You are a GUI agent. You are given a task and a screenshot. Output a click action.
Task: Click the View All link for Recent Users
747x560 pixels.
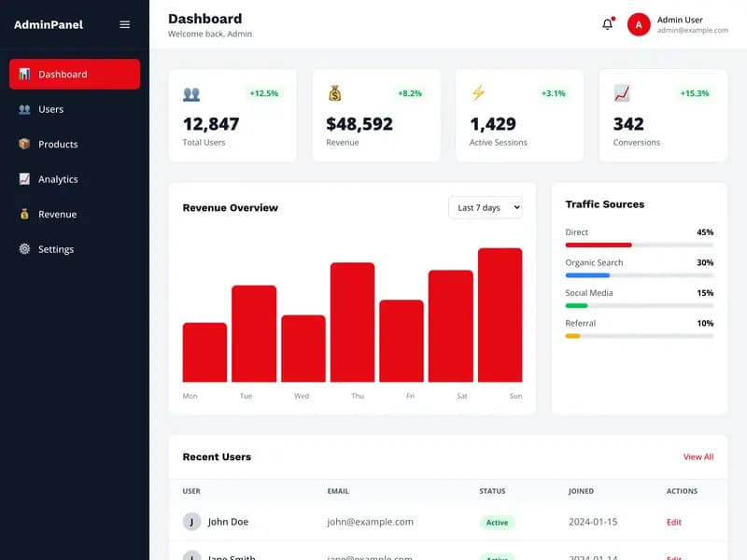click(x=698, y=456)
